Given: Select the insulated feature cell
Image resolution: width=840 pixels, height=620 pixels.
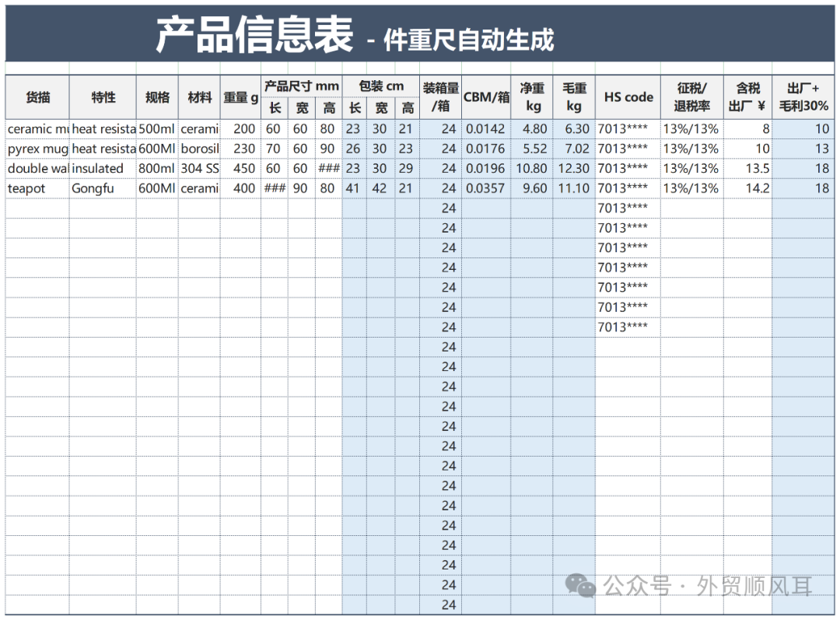Looking at the screenshot, I should click(103, 169).
